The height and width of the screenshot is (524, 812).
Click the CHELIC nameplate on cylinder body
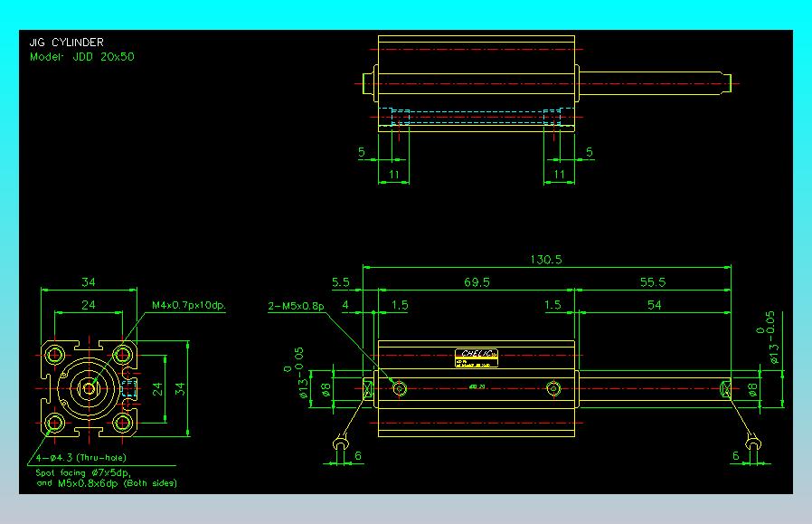coord(477,357)
